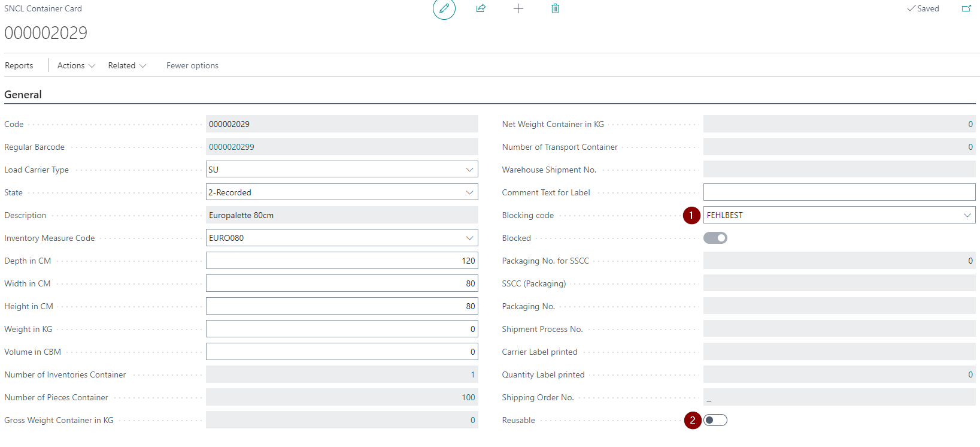Click the trash can delete icon
The width and height of the screenshot is (980, 447).
[555, 8]
